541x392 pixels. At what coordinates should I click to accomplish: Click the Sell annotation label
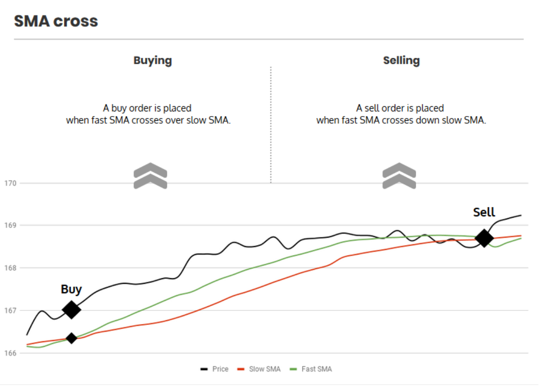tap(484, 212)
